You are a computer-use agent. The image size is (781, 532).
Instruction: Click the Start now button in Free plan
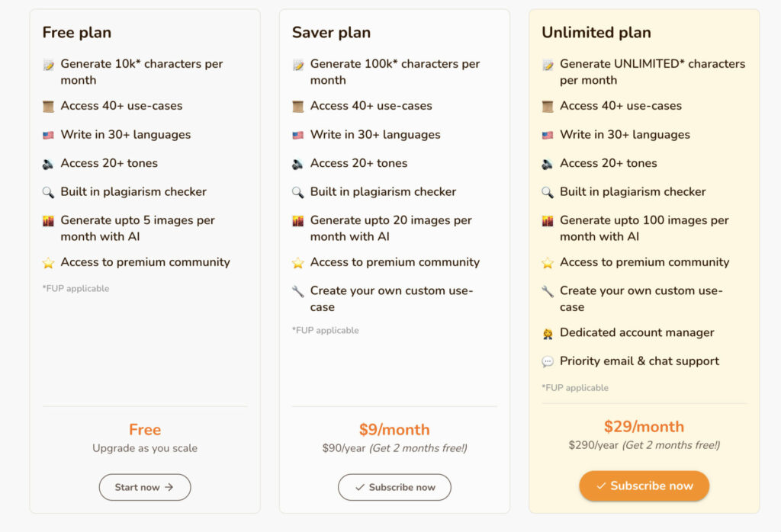click(x=144, y=487)
